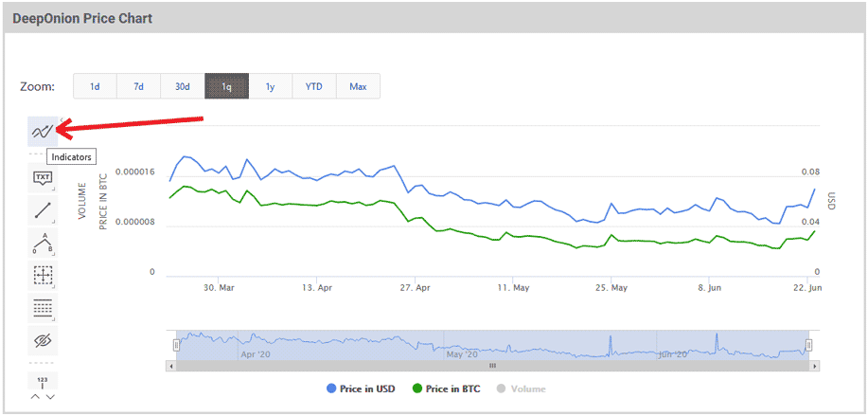Image resolution: width=868 pixels, height=416 pixels.
Task: Open submenu arrow on horizontal lines tool
Action: 54,319
